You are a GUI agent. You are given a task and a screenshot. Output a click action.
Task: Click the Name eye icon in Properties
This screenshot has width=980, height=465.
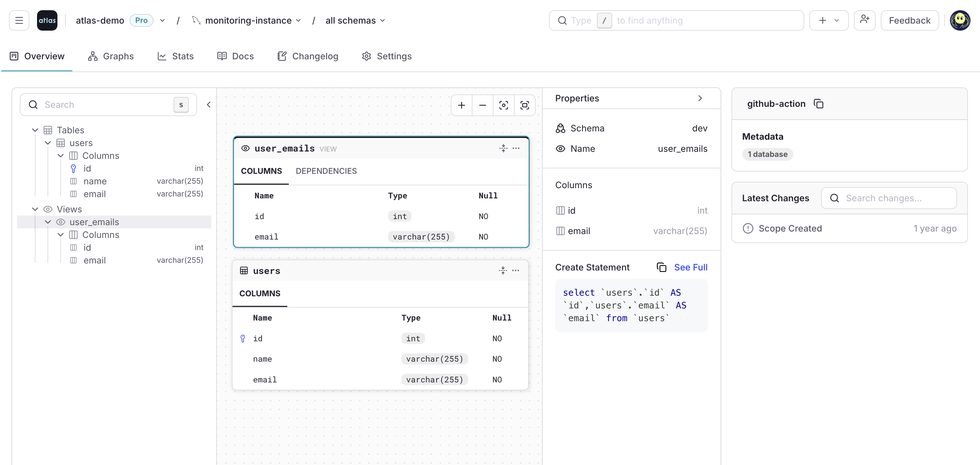click(560, 149)
